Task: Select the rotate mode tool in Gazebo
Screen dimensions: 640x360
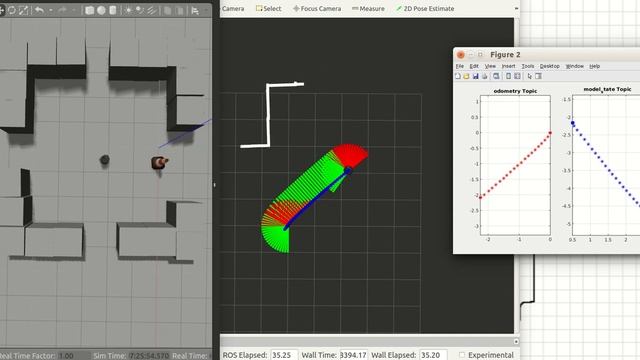Action: pyautogui.click(x=11, y=10)
